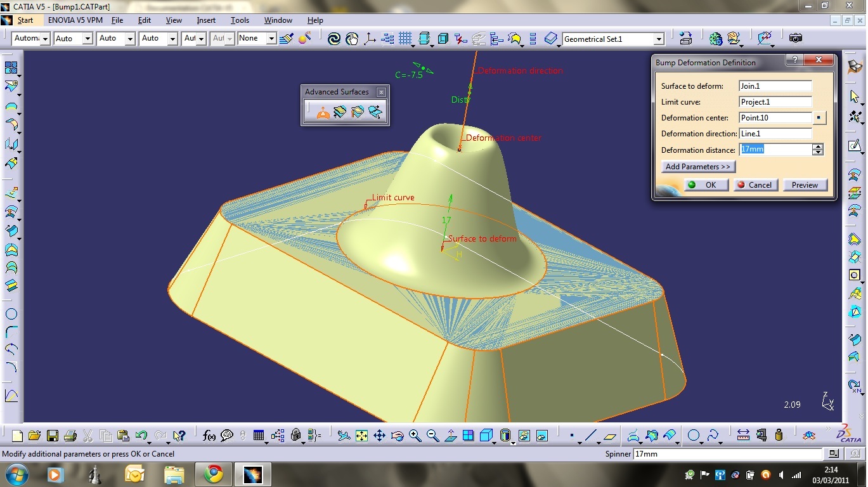Click the Design Table icon
868x487 pixels.
click(259, 436)
